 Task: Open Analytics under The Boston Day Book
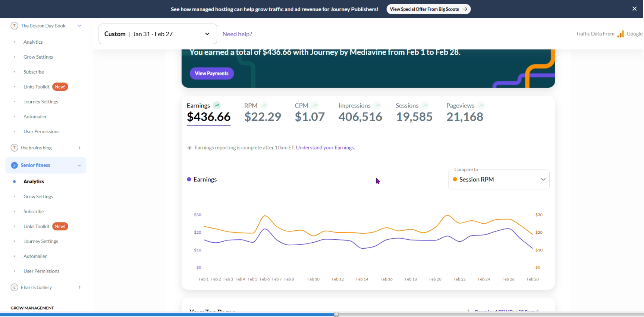[33, 42]
